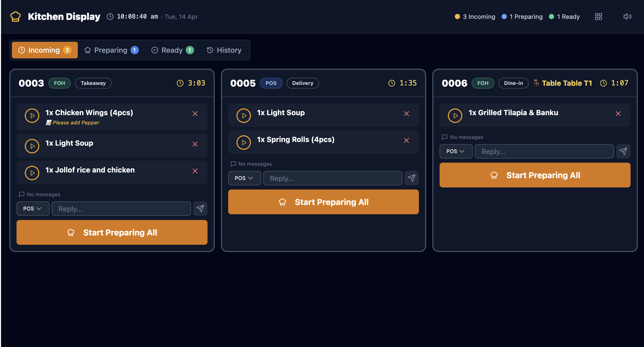Cancel Grilled Tilapia & Banku item
Screen dimensions: 644x347
coord(618,114)
